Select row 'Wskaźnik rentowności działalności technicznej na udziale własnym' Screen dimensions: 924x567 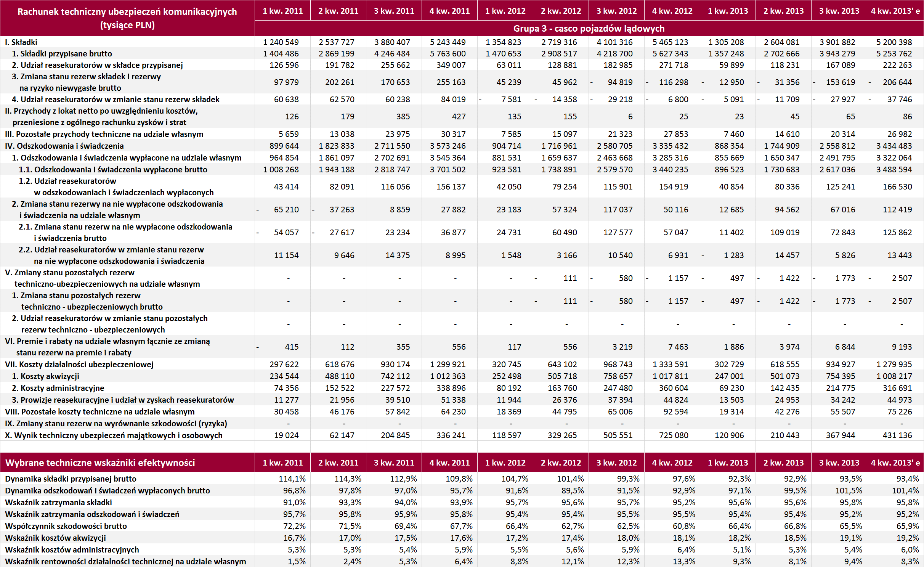(125, 561)
